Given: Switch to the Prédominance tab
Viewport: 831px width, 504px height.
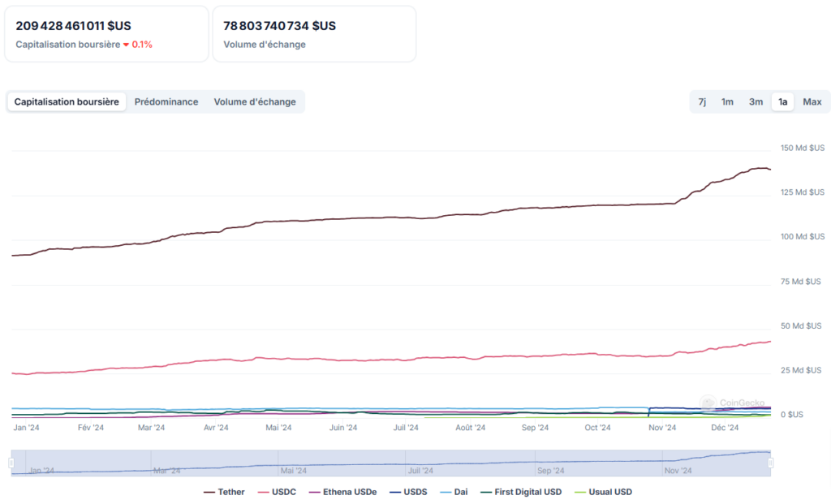Looking at the screenshot, I should coord(166,101).
